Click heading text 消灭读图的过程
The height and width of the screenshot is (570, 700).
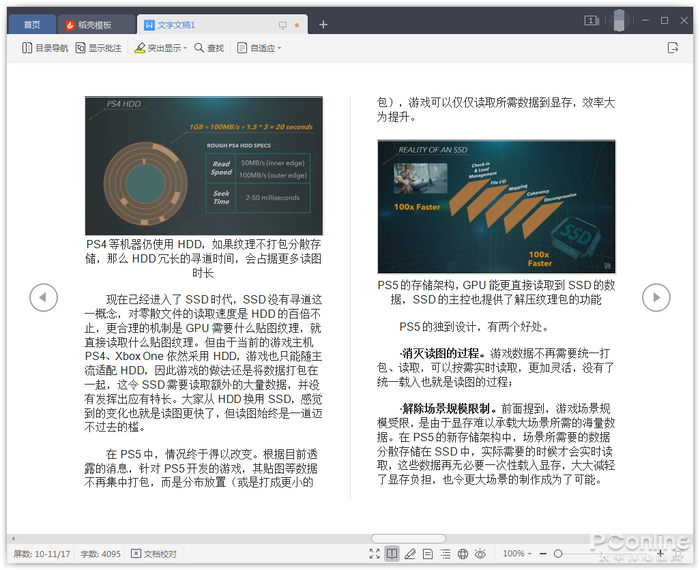(x=440, y=354)
